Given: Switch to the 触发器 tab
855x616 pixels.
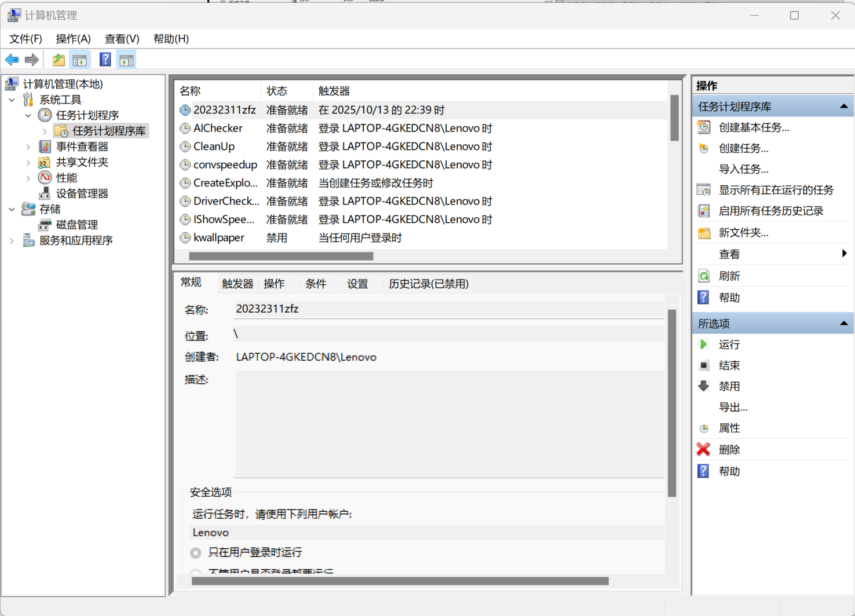Looking at the screenshot, I should (237, 284).
